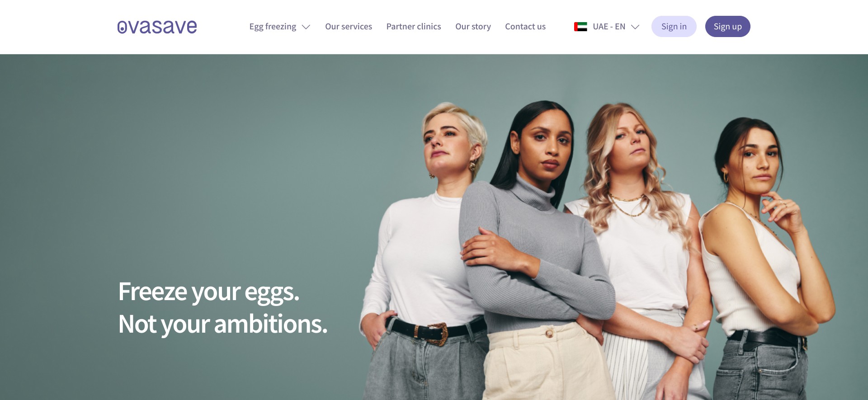The image size is (868, 400).
Task: Expand the Egg freezing chevron arrow
Action: 306,27
